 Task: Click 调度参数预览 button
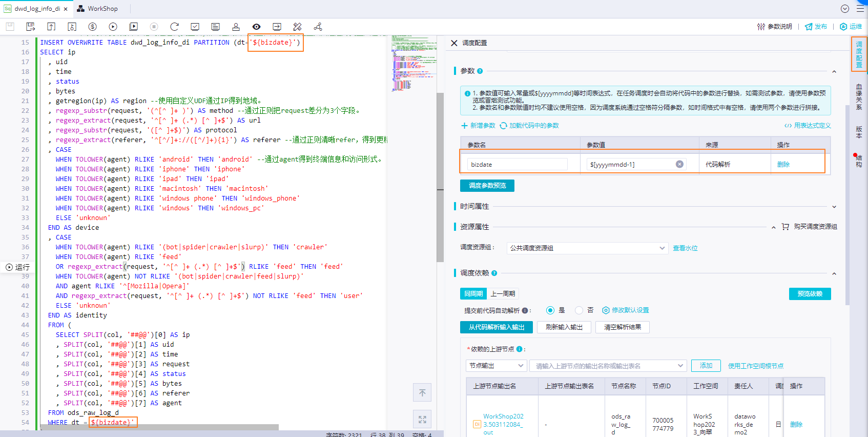tap(487, 186)
